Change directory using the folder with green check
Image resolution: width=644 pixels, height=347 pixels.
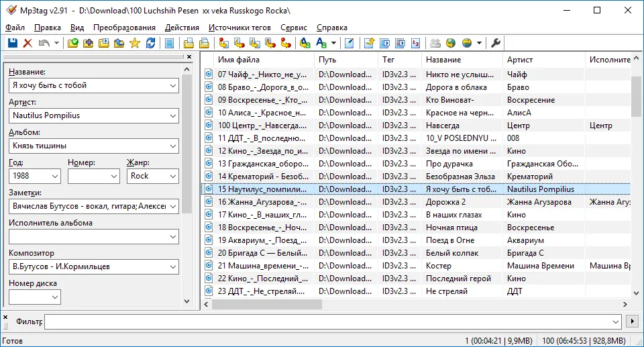click(x=72, y=43)
